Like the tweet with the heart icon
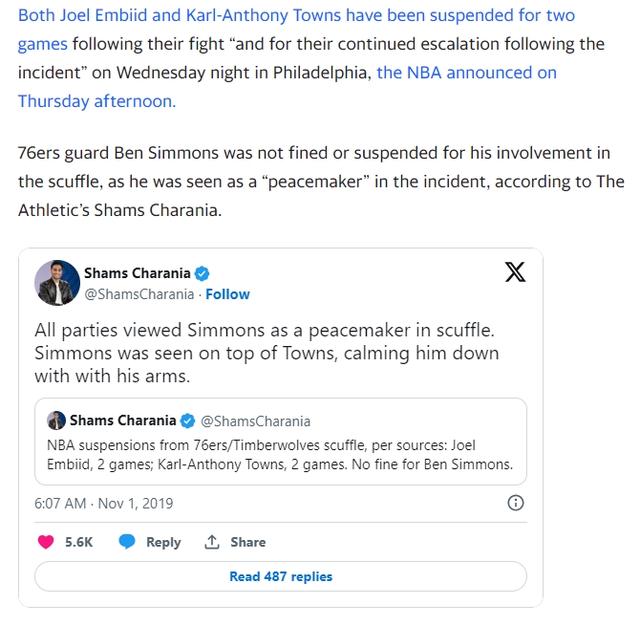640x626 pixels. pos(46,542)
